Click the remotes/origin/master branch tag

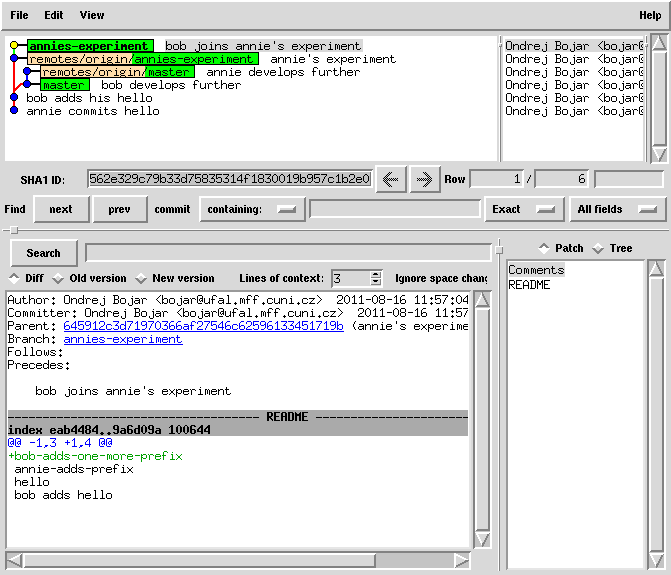(x=118, y=72)
